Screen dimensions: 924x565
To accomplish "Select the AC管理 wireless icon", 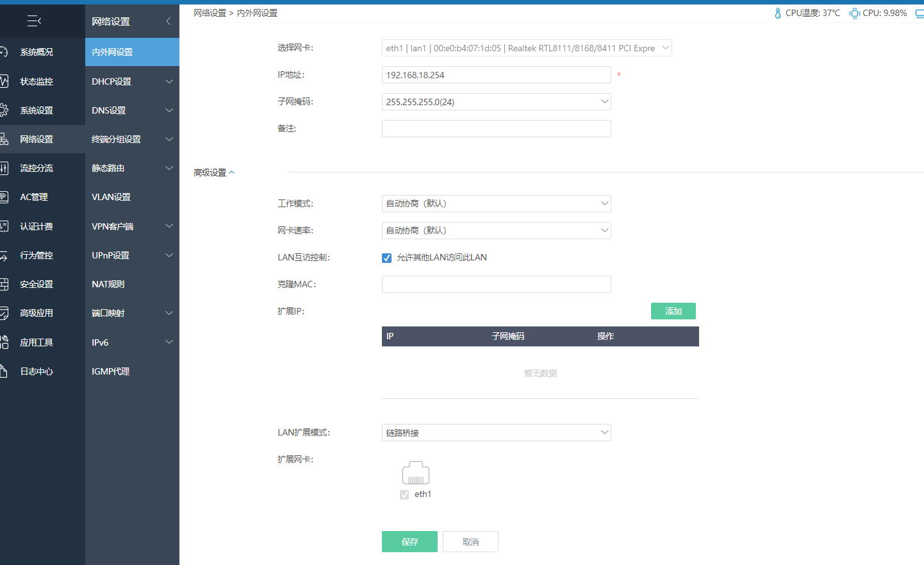I will 4,197.
